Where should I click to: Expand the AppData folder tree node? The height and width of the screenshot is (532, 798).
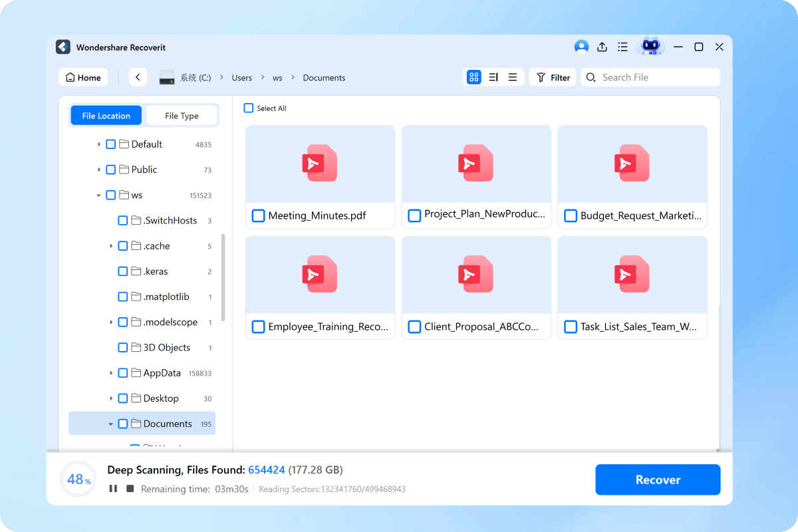111,373
